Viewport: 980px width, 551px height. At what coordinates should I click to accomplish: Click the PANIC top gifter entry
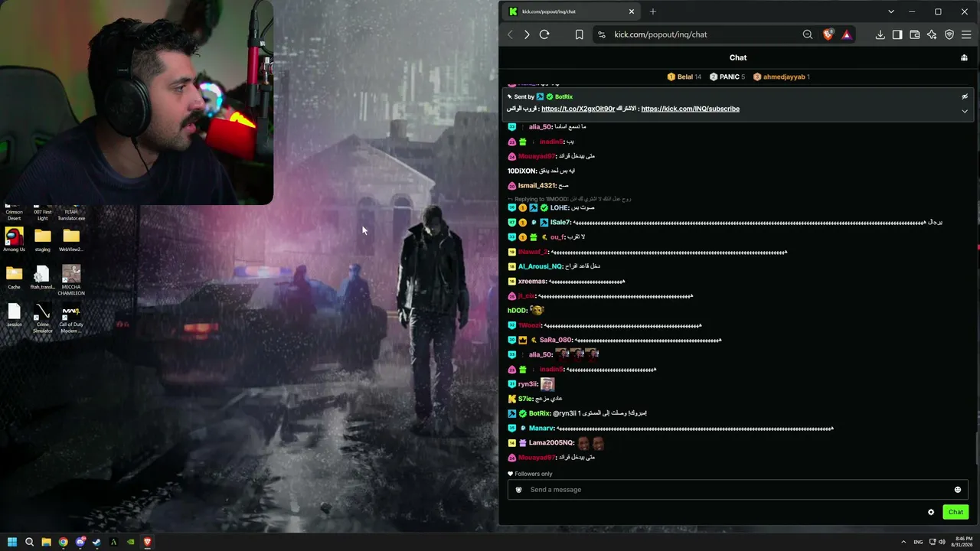pyautogui.click(x=727, y=77)
